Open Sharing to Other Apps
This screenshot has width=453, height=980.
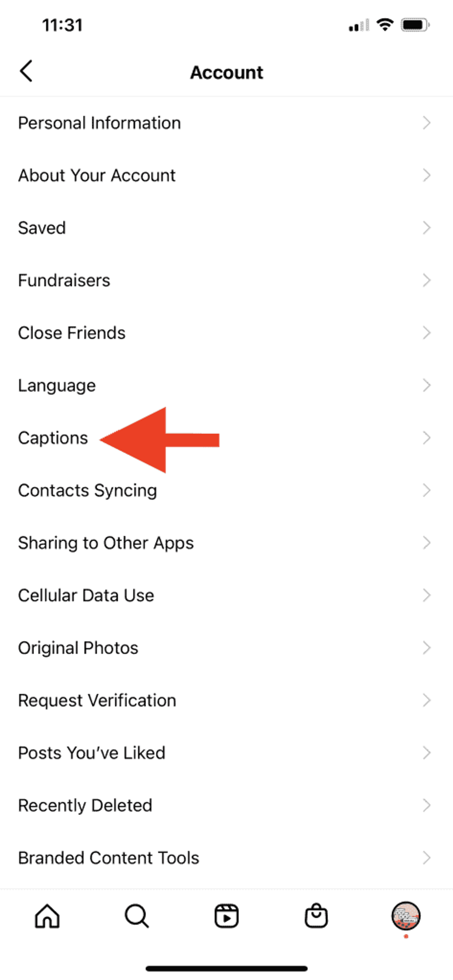click(226, 543)
